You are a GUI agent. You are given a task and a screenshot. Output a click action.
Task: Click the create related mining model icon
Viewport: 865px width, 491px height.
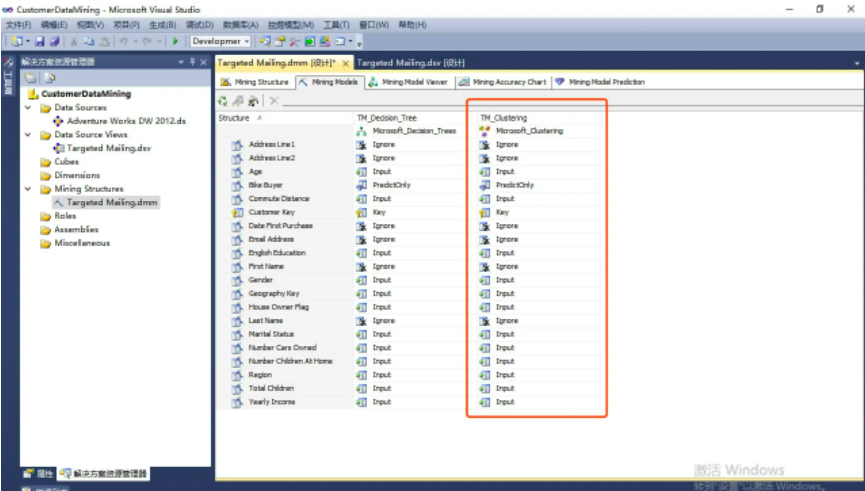pos(238,101)
